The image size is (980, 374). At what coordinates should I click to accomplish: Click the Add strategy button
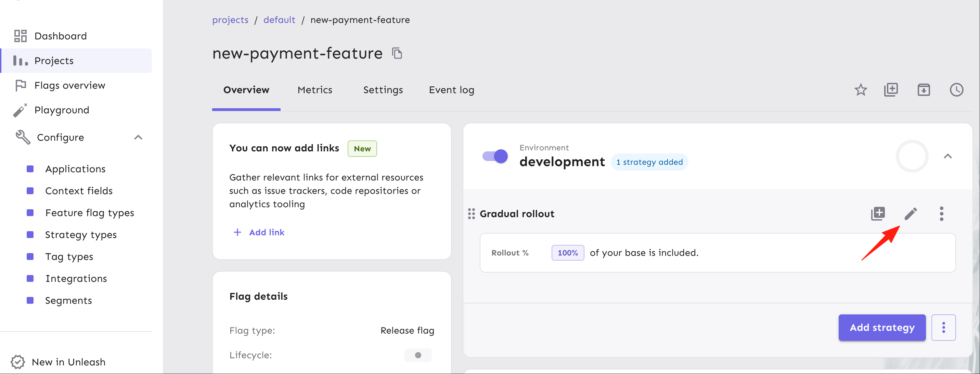pyautogui.click(x=882, y=327)
